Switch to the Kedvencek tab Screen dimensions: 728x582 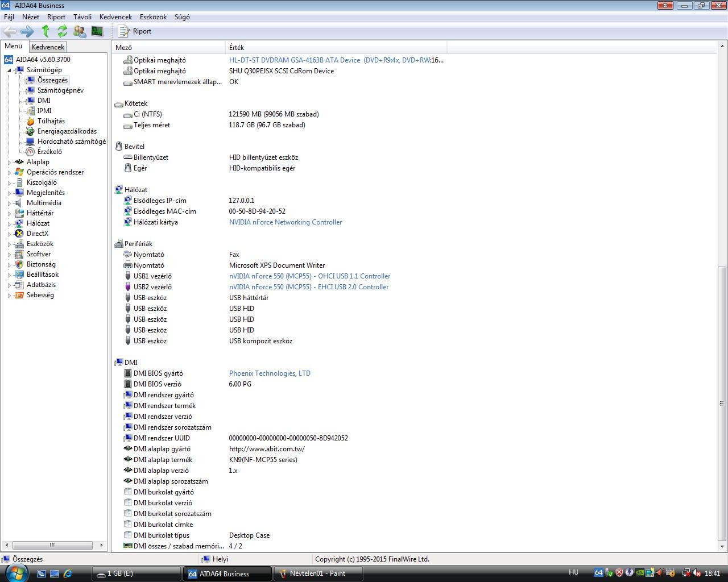(48, 47)
